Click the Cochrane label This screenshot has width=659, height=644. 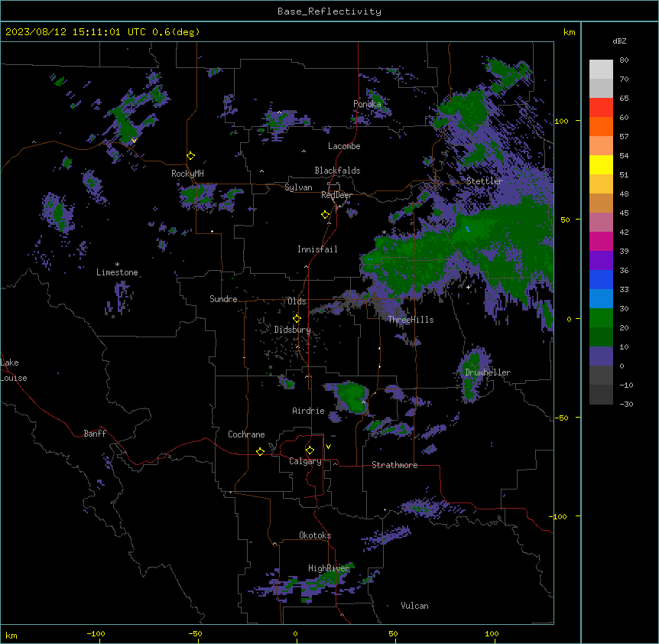(x=246, y=434)
